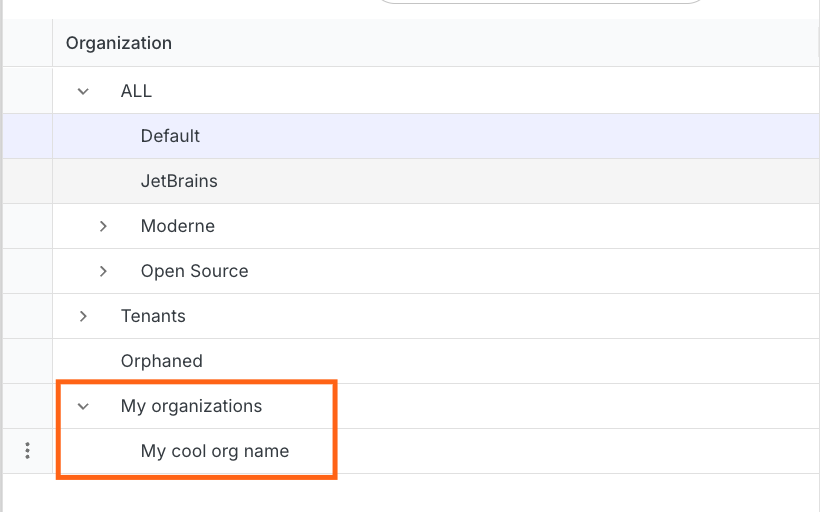Select the JetBrains organization
Viewport: 820px width, 512px height.
click(x=179, y=181)
